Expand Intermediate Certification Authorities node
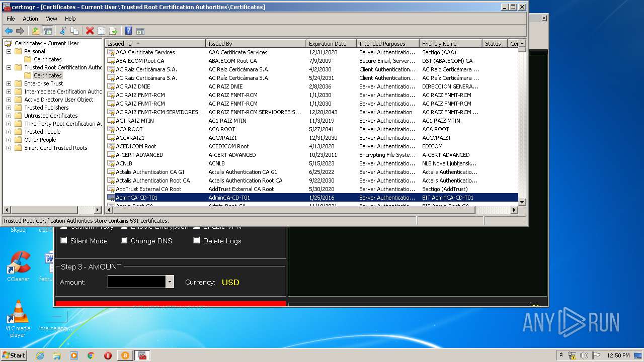Screen dimensions: 644x362 [9, 92]
